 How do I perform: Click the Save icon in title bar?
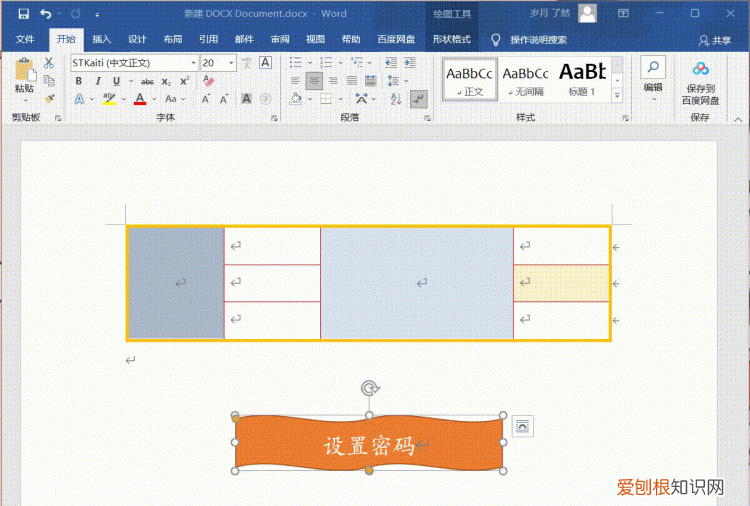(x=23, y=13)
